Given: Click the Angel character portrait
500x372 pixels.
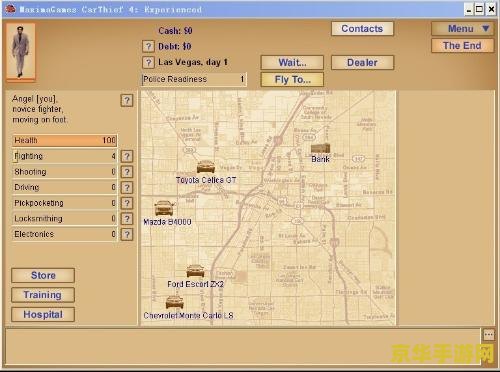Looking at the screenshot, I should (x=21, y=52).
